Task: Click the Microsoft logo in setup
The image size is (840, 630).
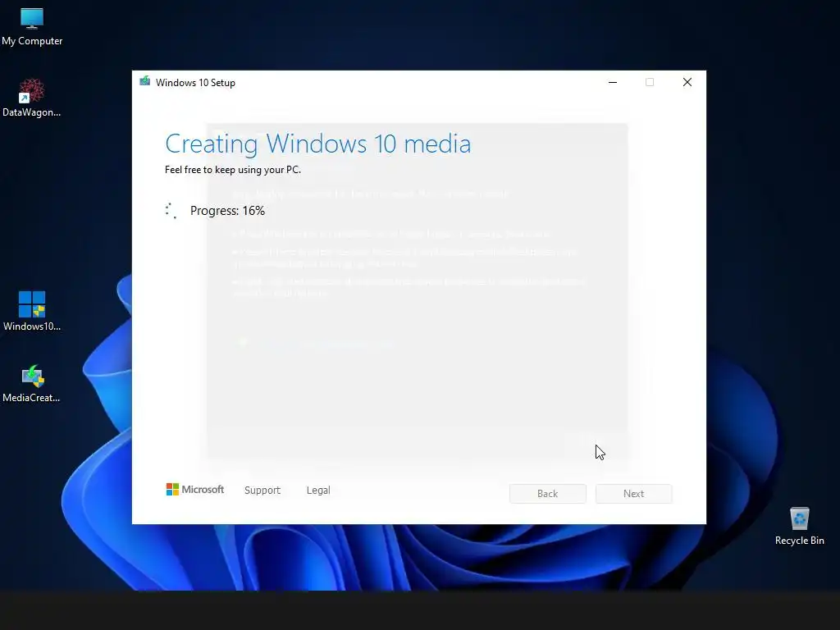Action: tap(195, 490)
